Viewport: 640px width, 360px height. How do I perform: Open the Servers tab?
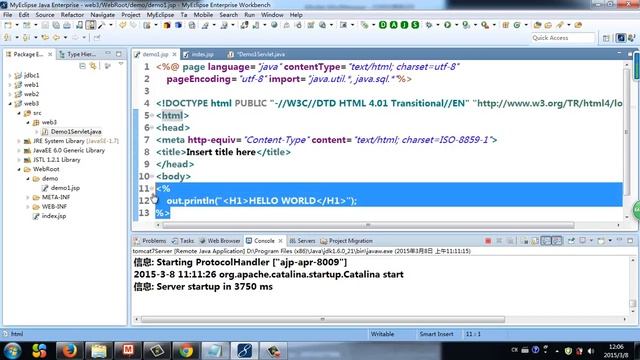[302, 241]
